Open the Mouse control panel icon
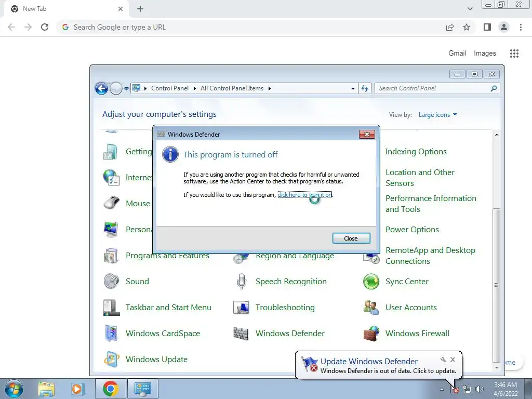532x399 pixels. tap(111, 203)
